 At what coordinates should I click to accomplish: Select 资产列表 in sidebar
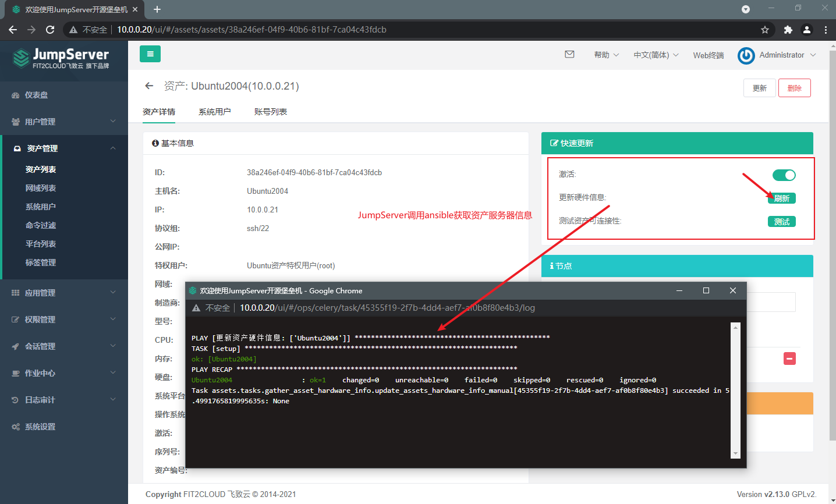point(41,169)
